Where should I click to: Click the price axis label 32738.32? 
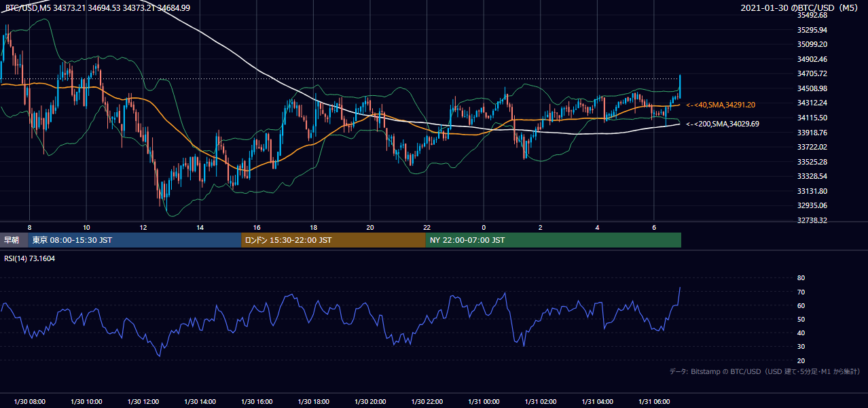click(x=812, y=220)
